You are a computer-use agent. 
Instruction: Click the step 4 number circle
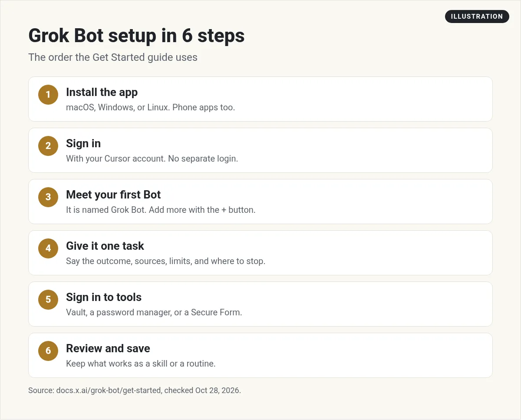tap(48, 248)
